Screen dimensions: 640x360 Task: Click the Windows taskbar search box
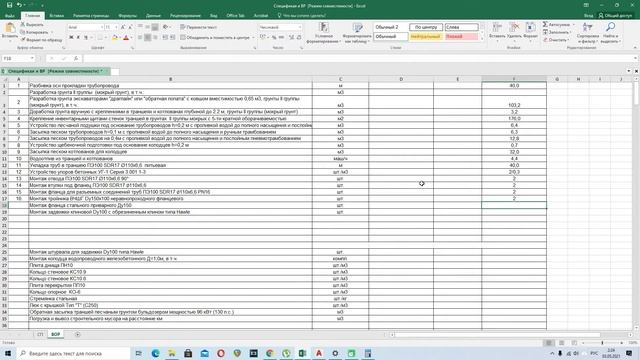click(x=73, y=353)
